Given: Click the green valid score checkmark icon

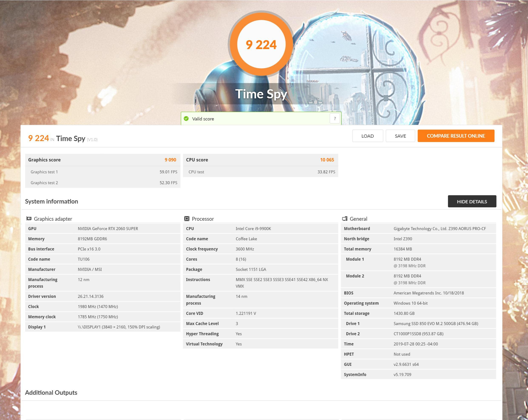Looking at the screenshot, I should click(186, 119).
